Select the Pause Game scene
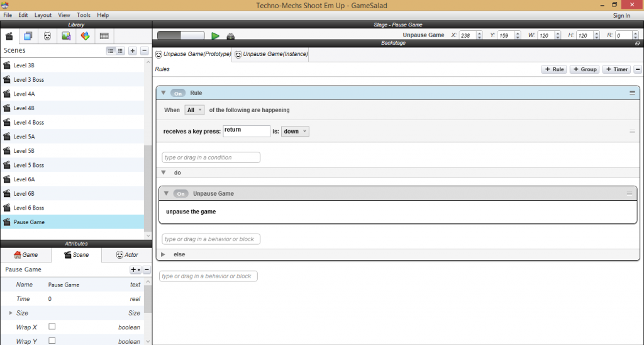This screenshot has width=644, height=345. (72, 222)
